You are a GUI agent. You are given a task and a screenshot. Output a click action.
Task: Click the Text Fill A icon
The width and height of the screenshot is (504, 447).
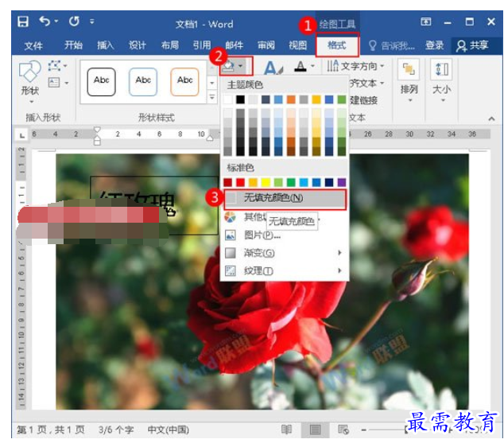point(300,66)
